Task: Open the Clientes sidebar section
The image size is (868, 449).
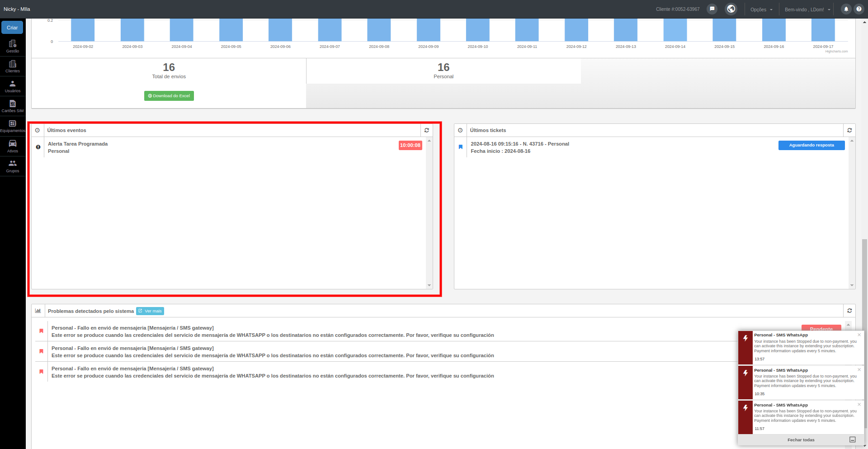Action: pyautogui.click(x=13, y=66)
